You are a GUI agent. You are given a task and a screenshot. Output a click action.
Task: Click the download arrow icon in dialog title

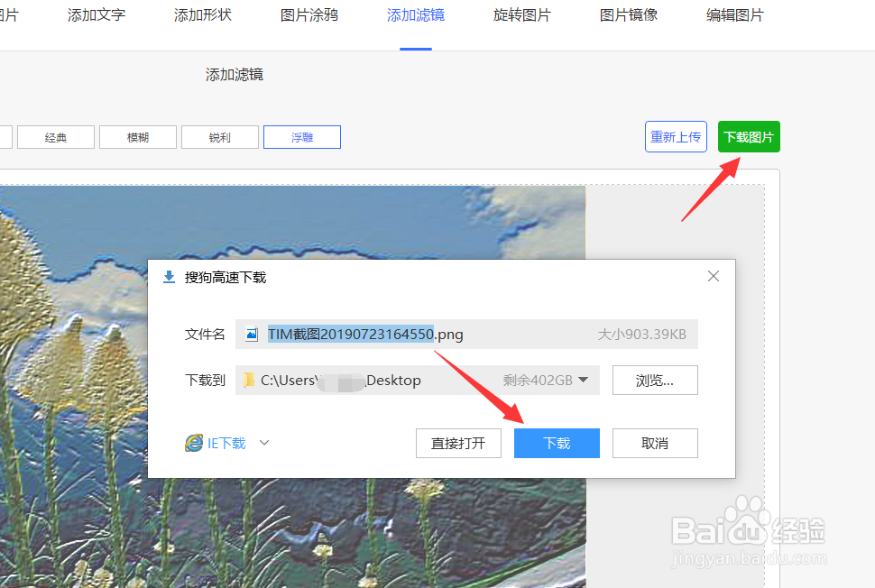[169, 277]
